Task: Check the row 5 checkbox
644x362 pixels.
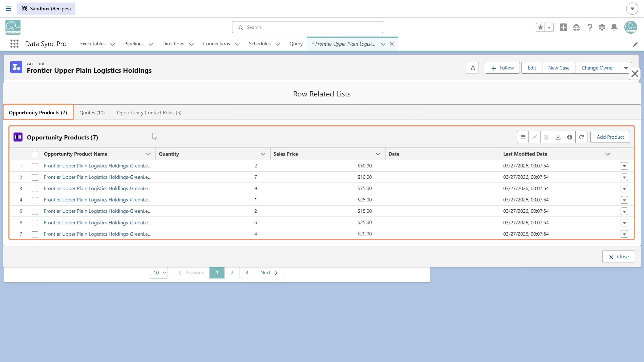Action: coord(35,211)
